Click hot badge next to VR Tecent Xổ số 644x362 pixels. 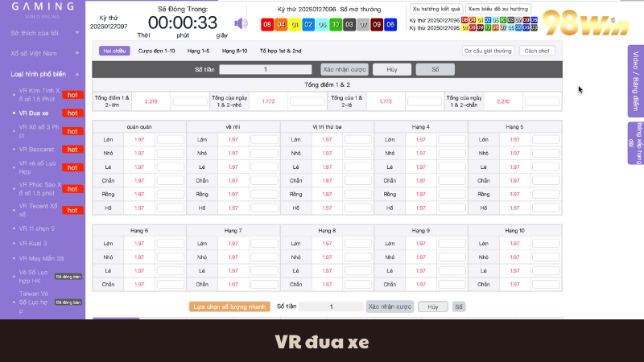click(x=72, y=209)
